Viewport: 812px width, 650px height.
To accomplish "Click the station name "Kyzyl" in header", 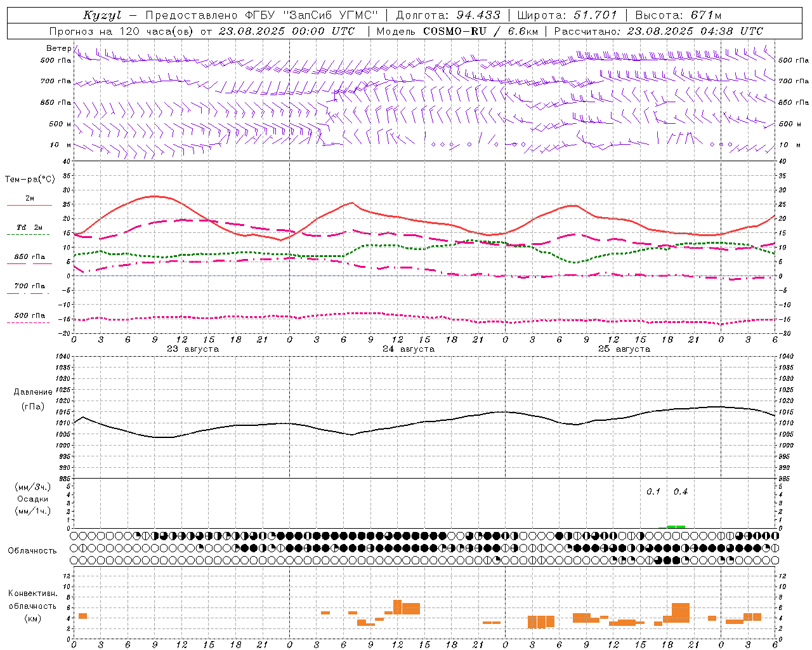I will [x=102, y=15].
